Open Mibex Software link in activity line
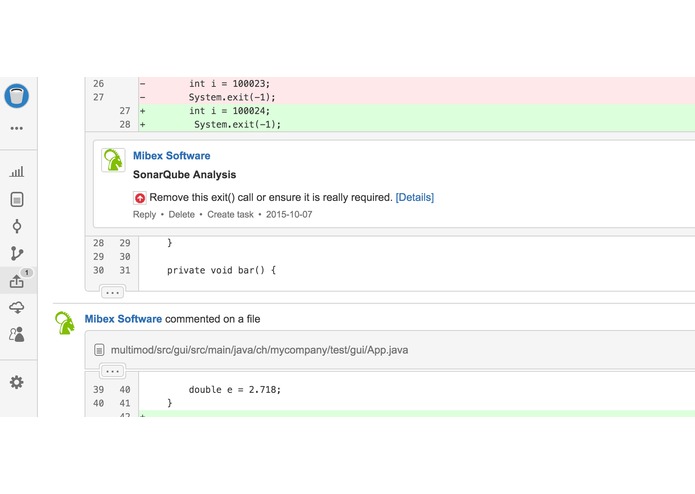The height and width of the screenshot is (494, 695). point(123,319)
